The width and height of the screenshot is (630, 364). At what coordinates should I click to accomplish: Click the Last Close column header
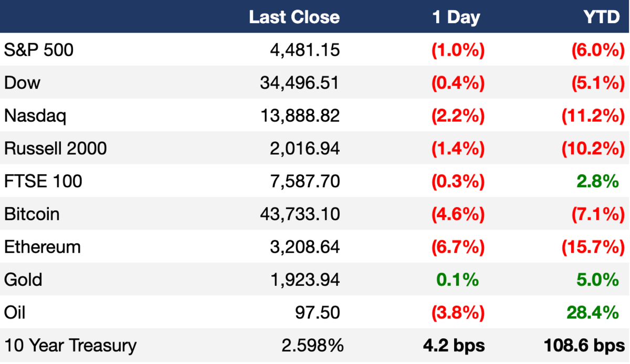294,17
